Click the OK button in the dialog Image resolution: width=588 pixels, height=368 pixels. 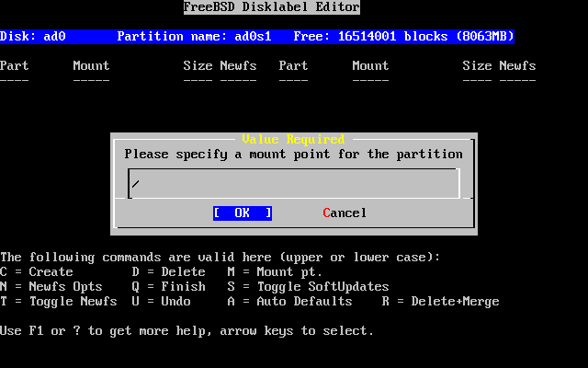point(242,213)
